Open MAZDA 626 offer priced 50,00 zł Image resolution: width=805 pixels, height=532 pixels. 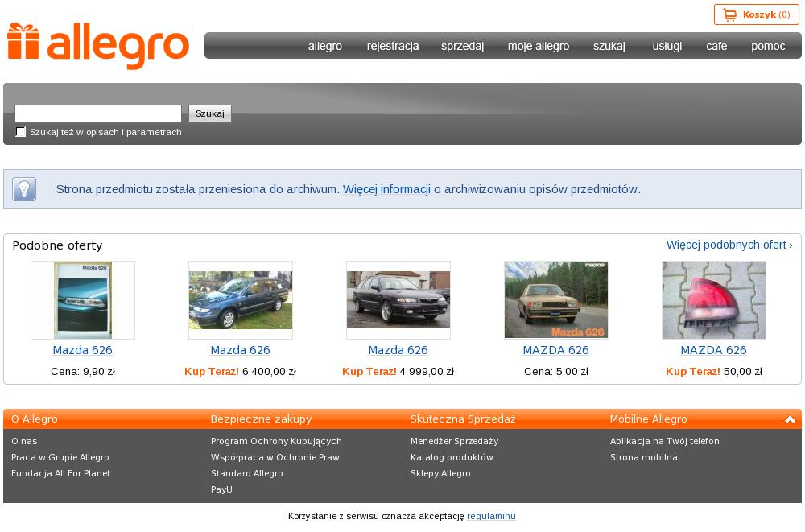click(713, 350)
